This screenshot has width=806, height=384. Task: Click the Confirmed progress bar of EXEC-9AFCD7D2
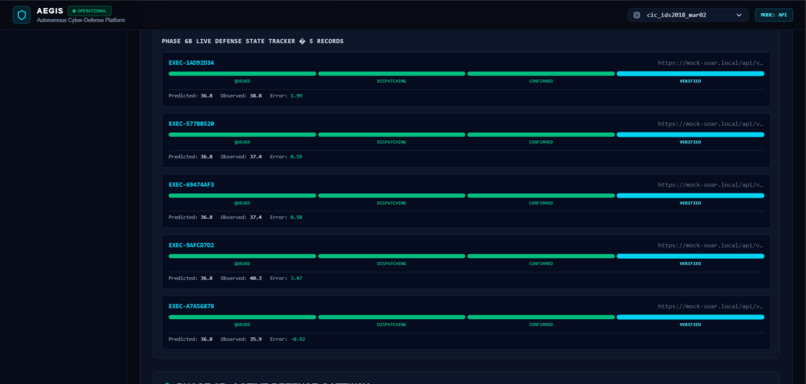pos(541,256)
